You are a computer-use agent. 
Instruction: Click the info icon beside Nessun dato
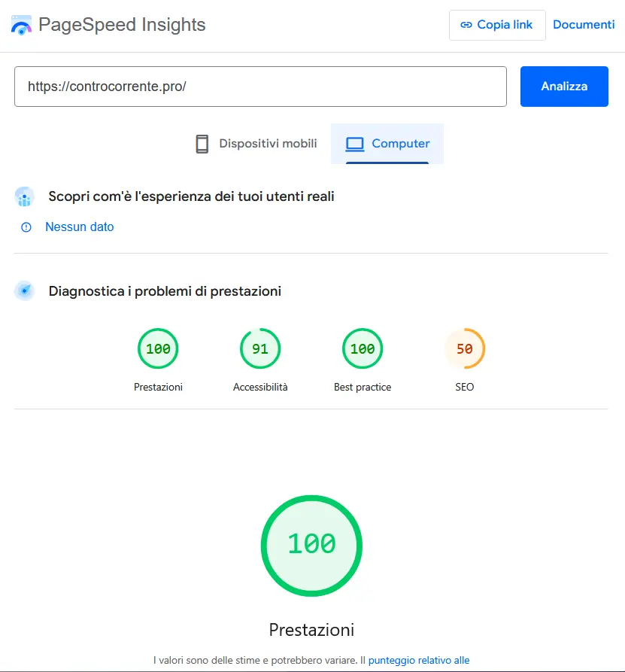tap(26, 227)
